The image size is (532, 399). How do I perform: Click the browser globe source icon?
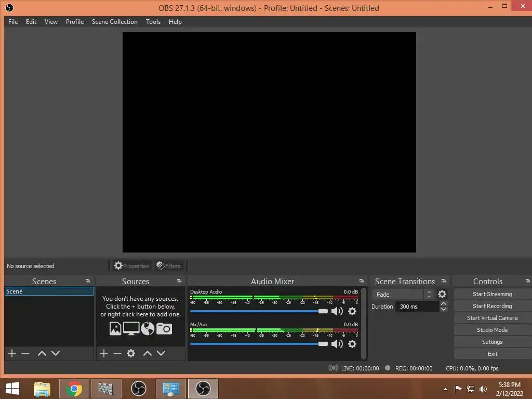pyautogui.click(x=148, y=328)
